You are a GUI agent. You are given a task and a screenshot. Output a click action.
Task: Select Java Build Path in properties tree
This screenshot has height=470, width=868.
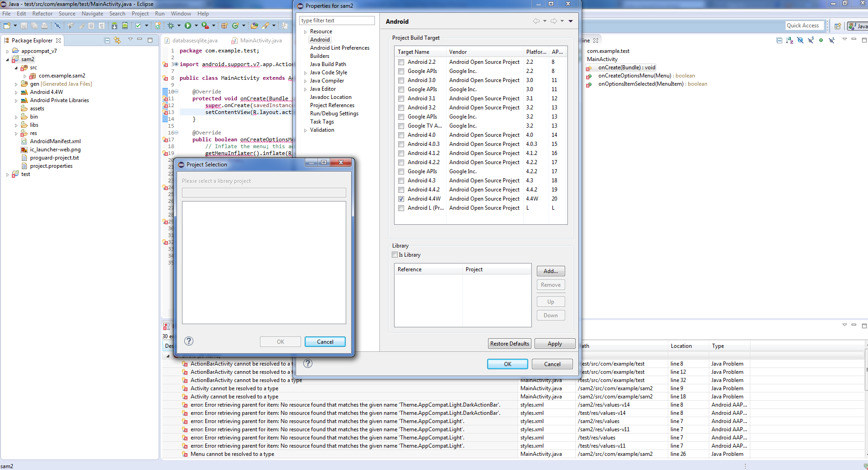[328, 64]
